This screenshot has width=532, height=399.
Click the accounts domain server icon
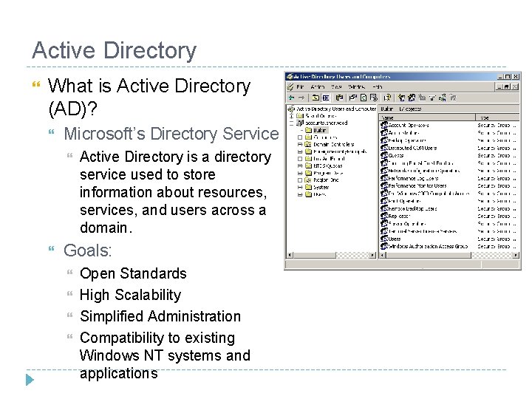tap(300, 123)
